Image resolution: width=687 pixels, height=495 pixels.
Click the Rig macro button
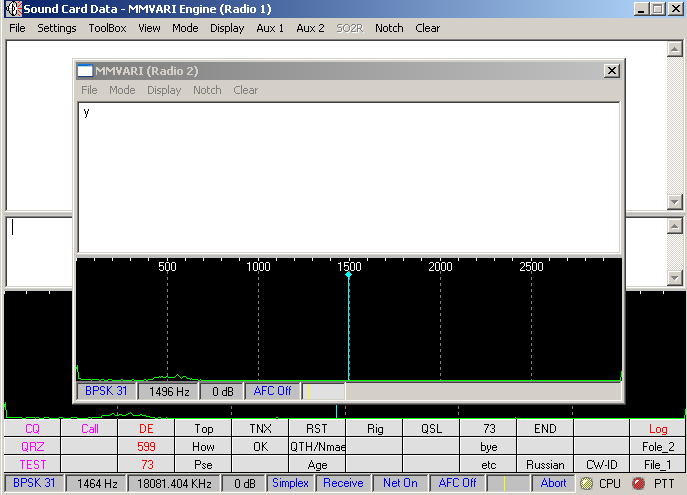375,428
